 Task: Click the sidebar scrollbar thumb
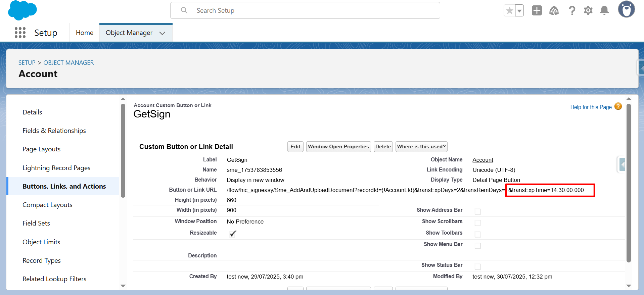123,150
